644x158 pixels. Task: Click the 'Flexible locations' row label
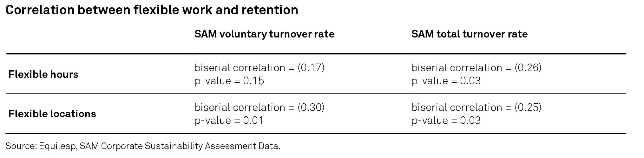pyautogui.click(x=52, y=114)
